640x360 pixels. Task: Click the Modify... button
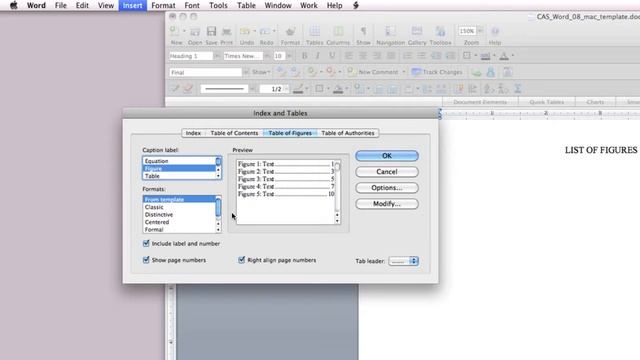(387, 204)
